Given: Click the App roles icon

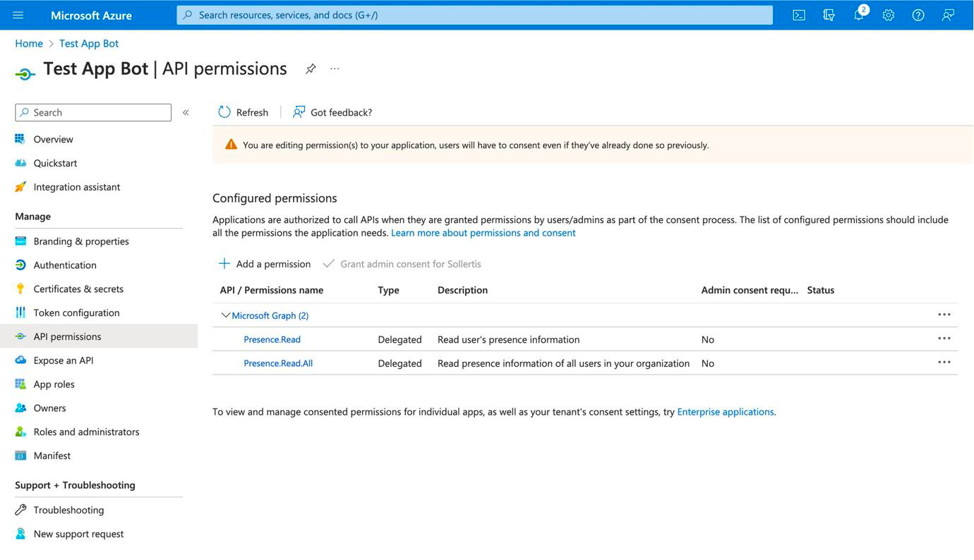Looking at the screenshot, I should pos(20,384).
